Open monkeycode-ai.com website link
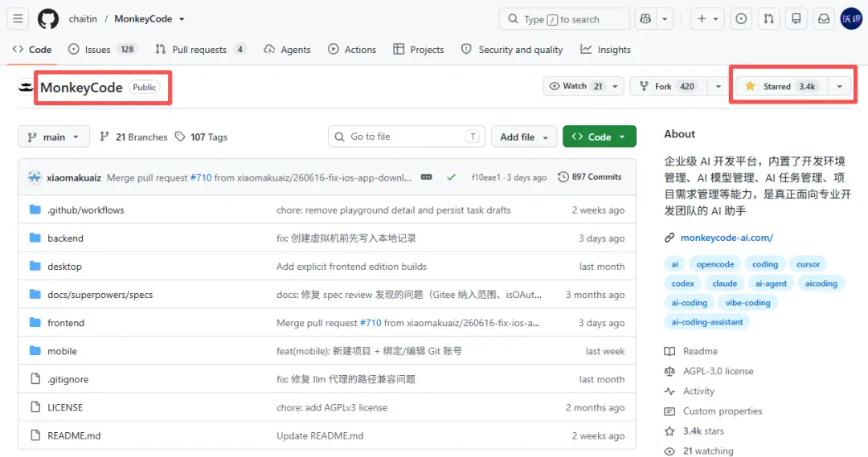This screenshot has width=868, height=457. coord(727,238)
